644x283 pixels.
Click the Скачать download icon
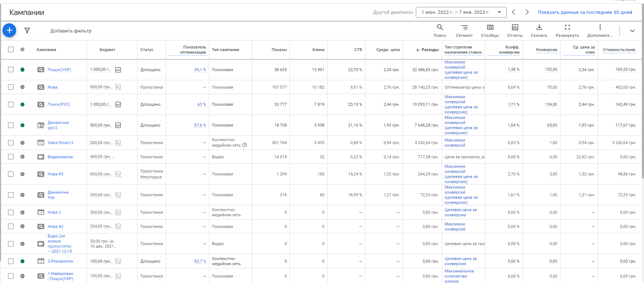pos(539,30)
